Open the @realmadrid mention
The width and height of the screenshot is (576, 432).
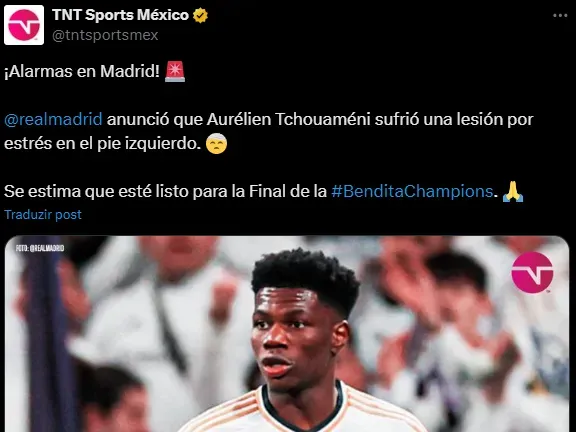[53, 119]
